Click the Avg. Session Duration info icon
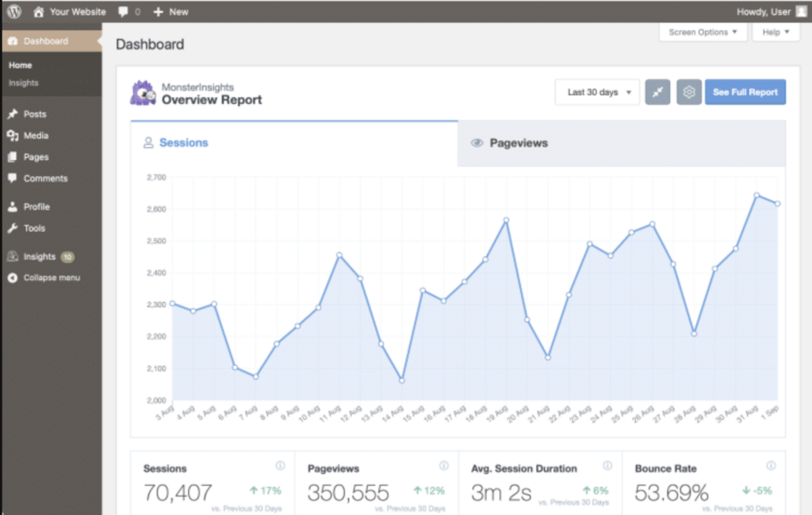The image size is (812, 515). [607, 466]
